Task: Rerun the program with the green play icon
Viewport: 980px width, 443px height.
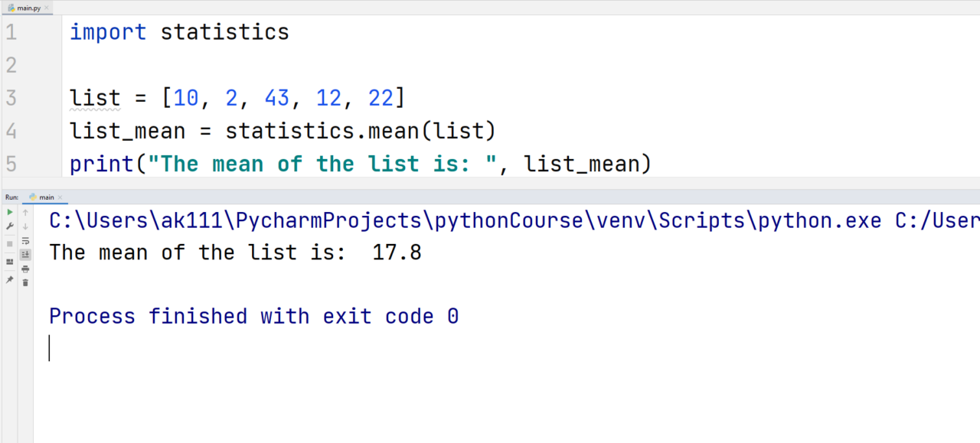Action: pos(9,212)
